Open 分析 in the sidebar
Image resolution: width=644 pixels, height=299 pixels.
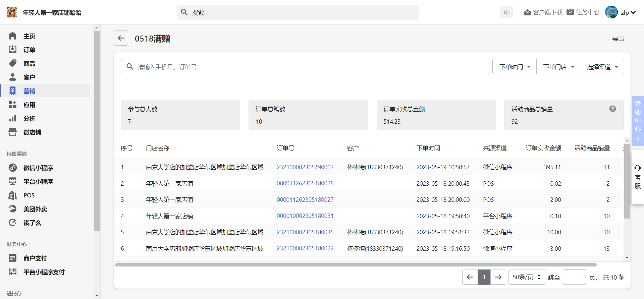click(30, 118)
